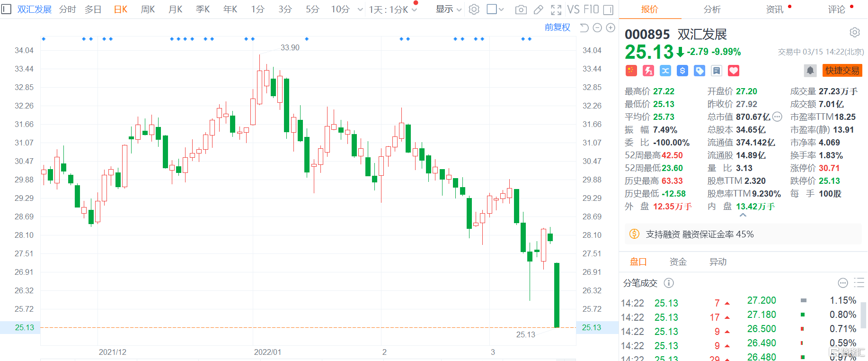
Task: Collapse the quote details chevron
Action: point(743,215)
